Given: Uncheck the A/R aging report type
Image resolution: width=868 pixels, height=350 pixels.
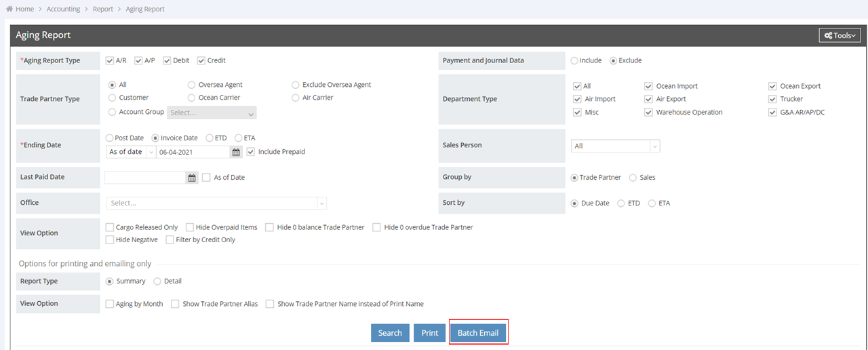Looking at the screenshot, I should 110,60.
